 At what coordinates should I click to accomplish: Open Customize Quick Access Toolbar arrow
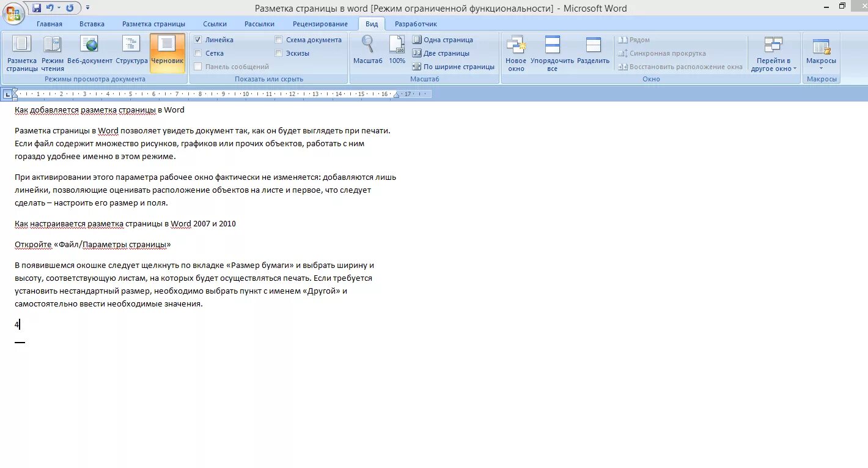tap(87, 8)
